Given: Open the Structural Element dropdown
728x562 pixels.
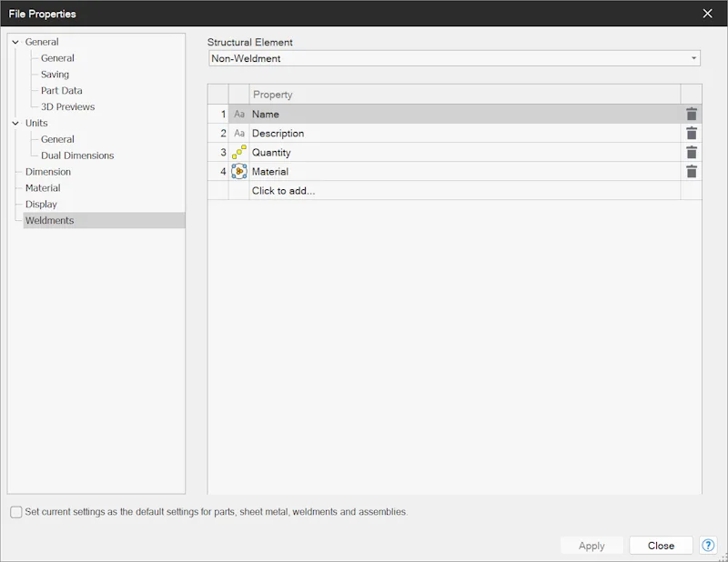Looking at the screenshot, I should tap(454, 58).
